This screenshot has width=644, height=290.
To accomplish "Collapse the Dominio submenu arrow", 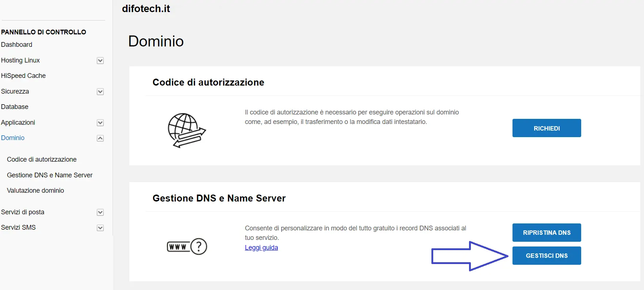I will (x=100, y=138).
